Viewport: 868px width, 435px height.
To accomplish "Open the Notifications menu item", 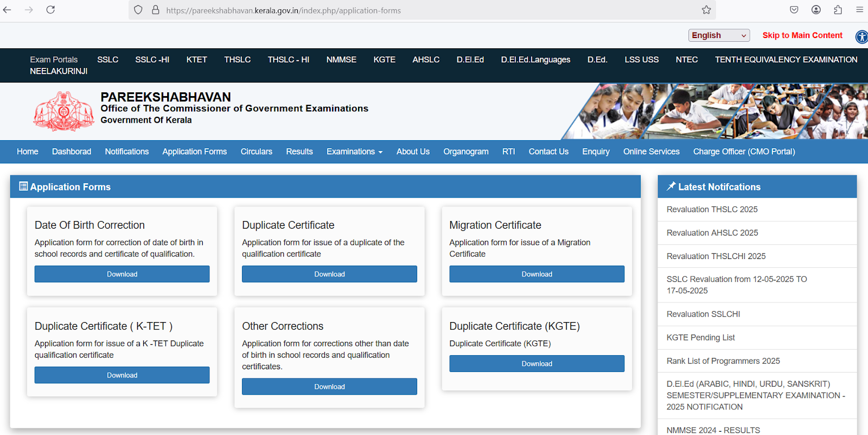I will [127, 152].
